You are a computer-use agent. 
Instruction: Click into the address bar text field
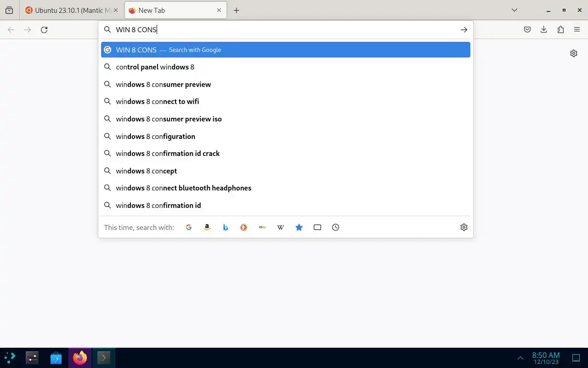click(x=285, y=29)
